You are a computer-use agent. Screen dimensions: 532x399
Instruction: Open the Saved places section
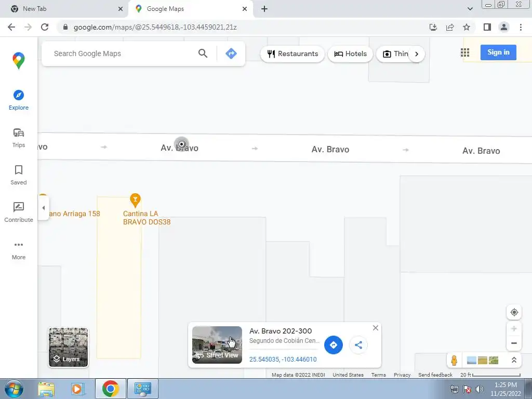[x=19, y=175]
